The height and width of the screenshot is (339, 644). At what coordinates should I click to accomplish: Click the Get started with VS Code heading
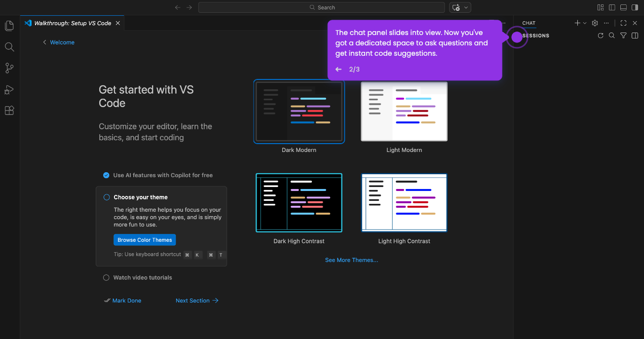point(146,96)
